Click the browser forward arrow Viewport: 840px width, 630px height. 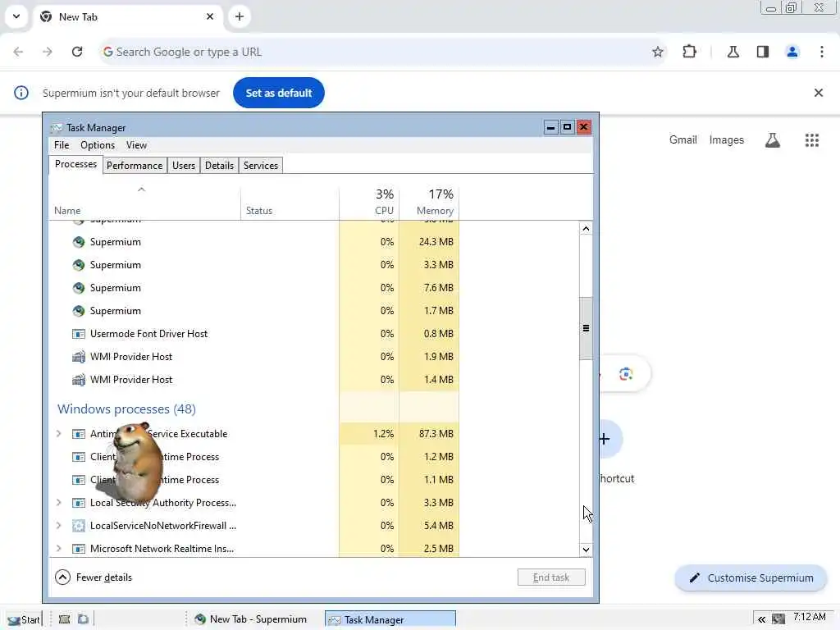click(48, 52)
